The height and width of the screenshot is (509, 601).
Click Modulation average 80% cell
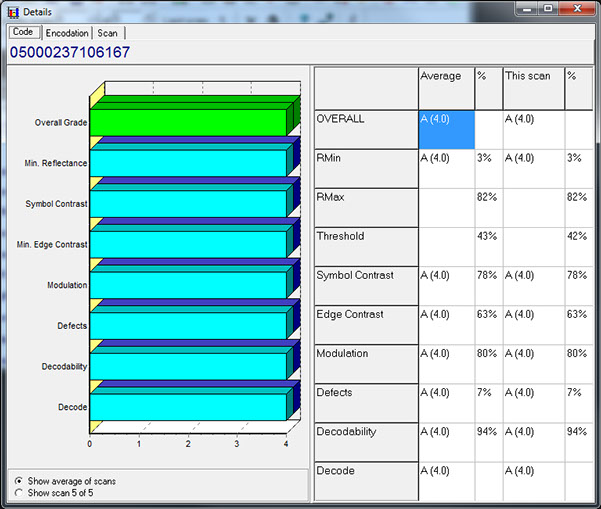click(x=489, y=364)
